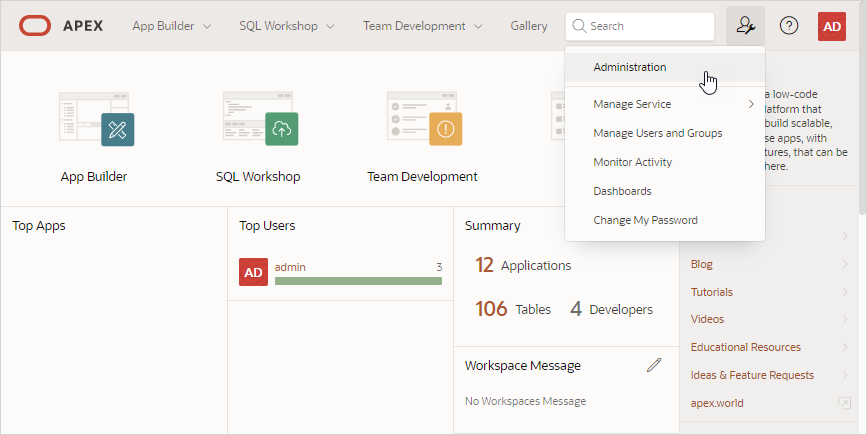Click the admin username link

coord(290,267)
